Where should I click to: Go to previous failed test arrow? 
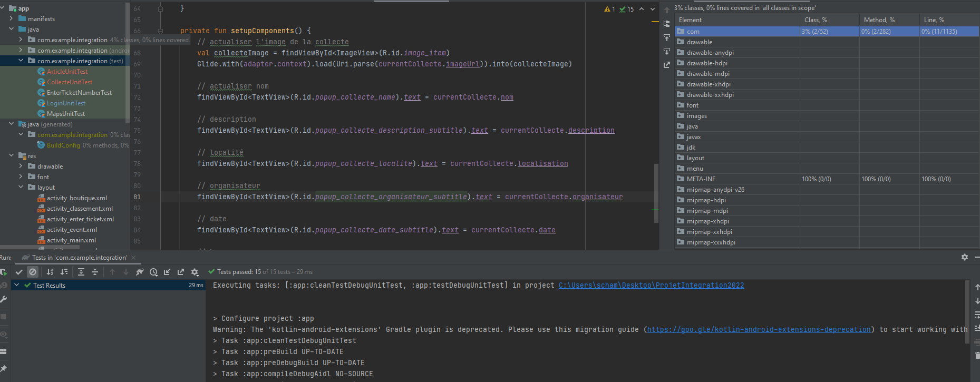click(112, 272)
